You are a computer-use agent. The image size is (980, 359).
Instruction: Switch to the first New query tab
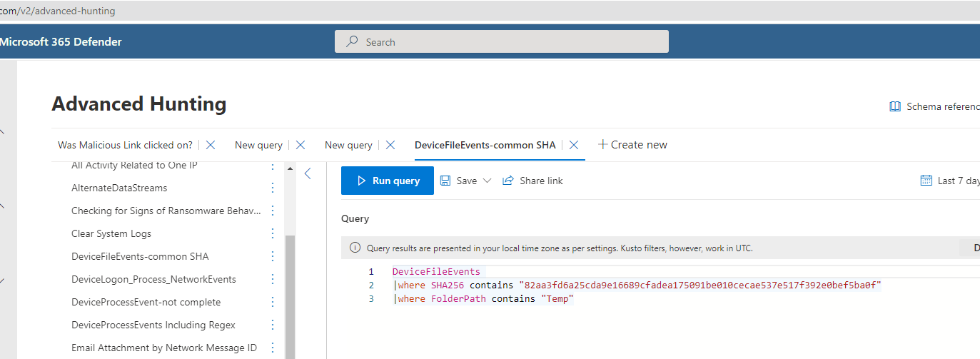click(258, 145)
